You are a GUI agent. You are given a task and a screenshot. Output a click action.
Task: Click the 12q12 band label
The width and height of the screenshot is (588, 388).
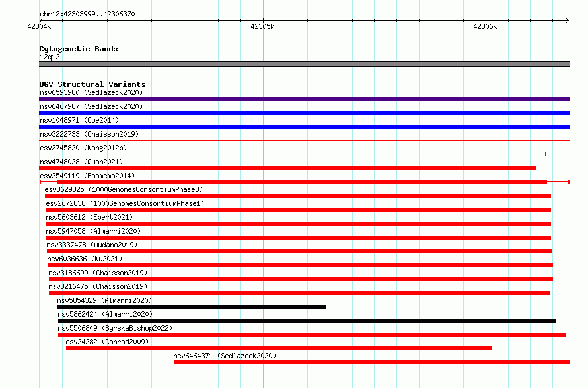tap(50, 57)
